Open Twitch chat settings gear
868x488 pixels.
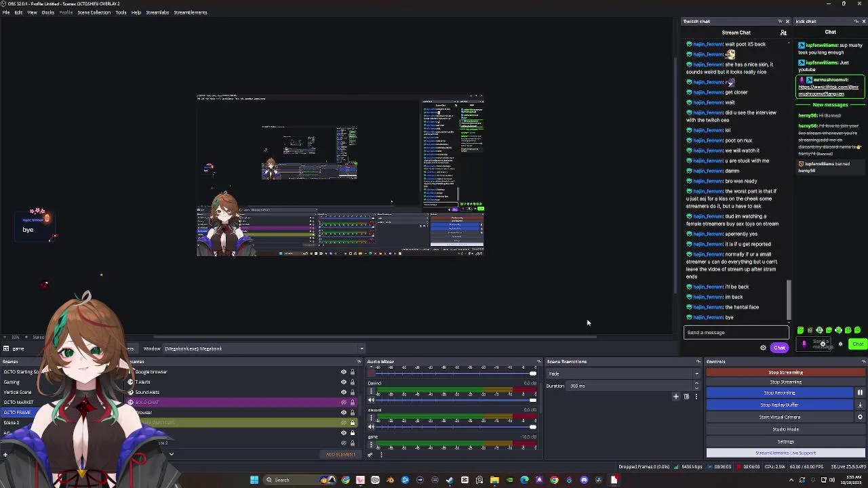763,348
